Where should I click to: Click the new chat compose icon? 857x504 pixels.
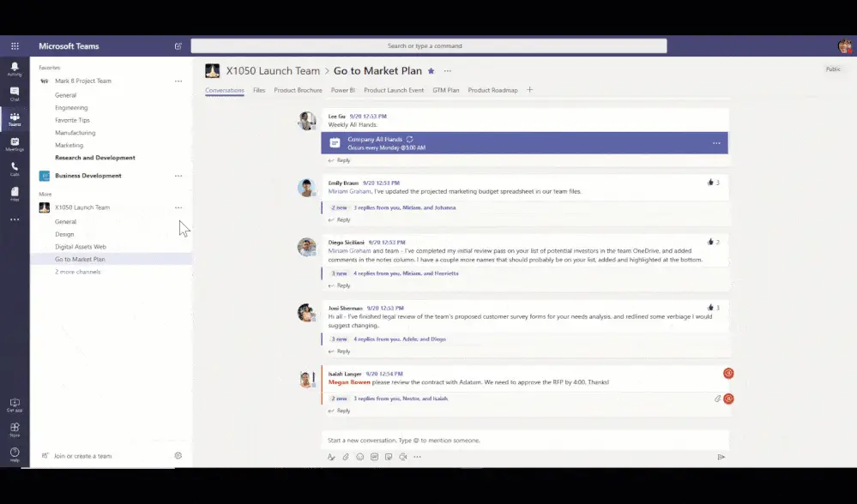(x=178, y=46)
